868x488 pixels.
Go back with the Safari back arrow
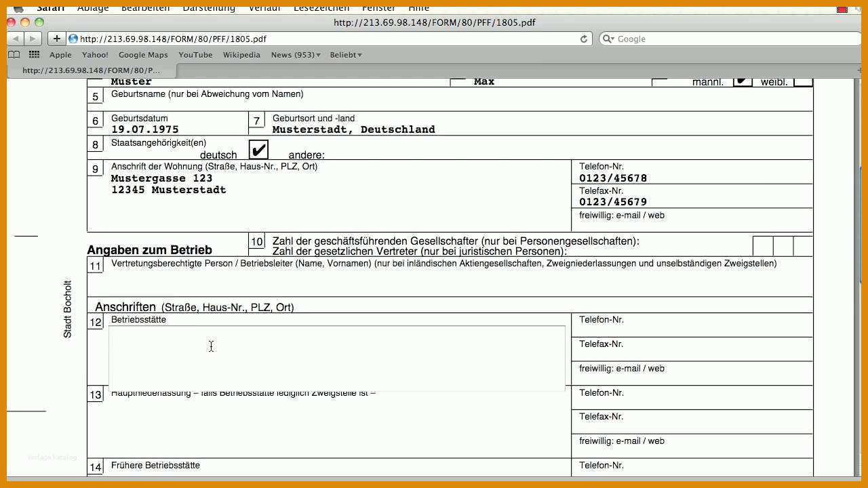(16, 39)
